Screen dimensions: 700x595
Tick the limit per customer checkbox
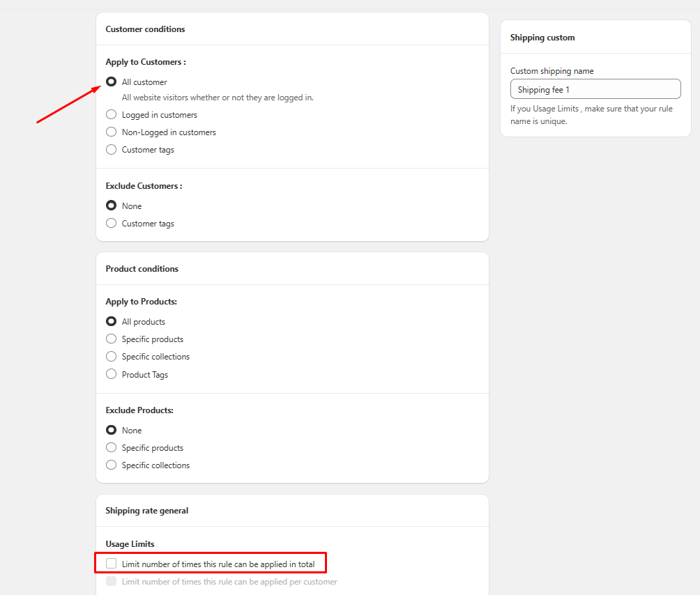112,581
